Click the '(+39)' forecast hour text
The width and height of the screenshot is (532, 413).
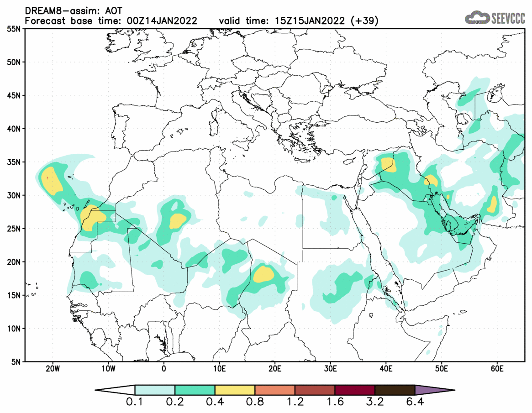364,21
